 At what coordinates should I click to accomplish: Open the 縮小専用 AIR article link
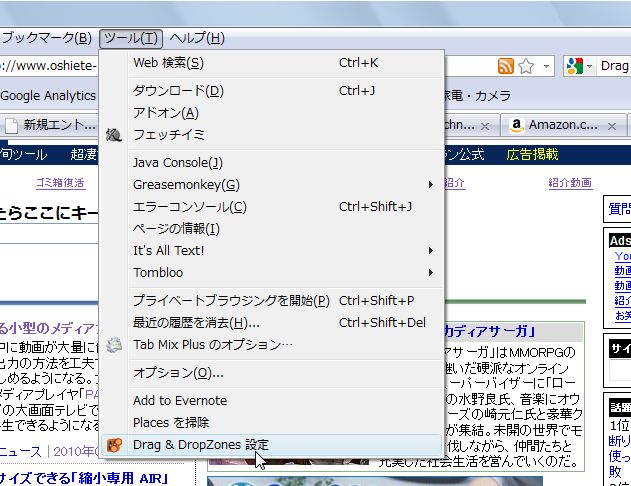(84, 478)
